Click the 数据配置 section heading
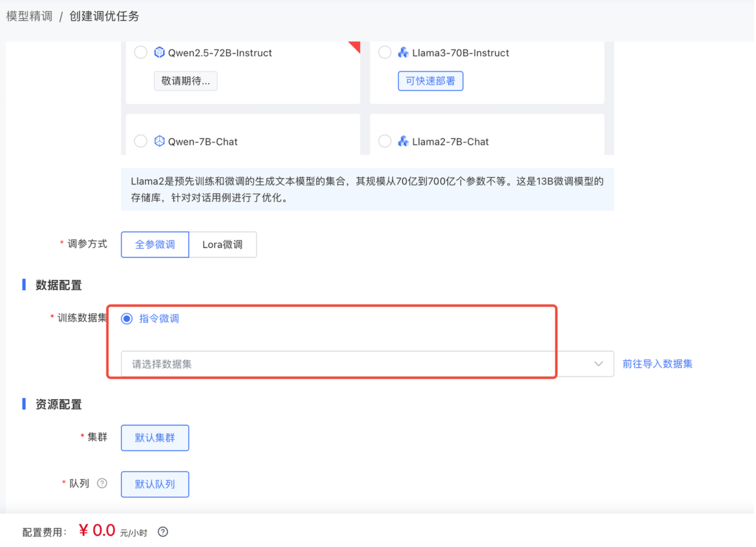Image resolution: width=756 pixels, height=547 pixels. [58, 285]
